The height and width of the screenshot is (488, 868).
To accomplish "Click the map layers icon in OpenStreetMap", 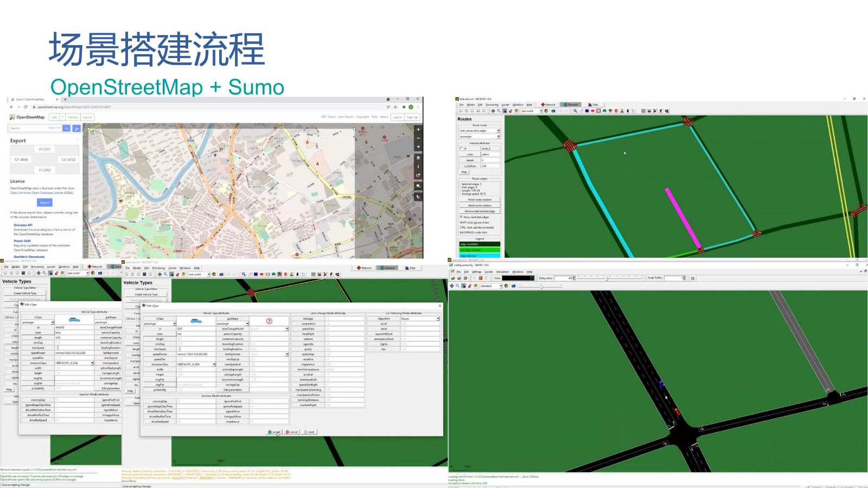I will [x=418, y=157].
